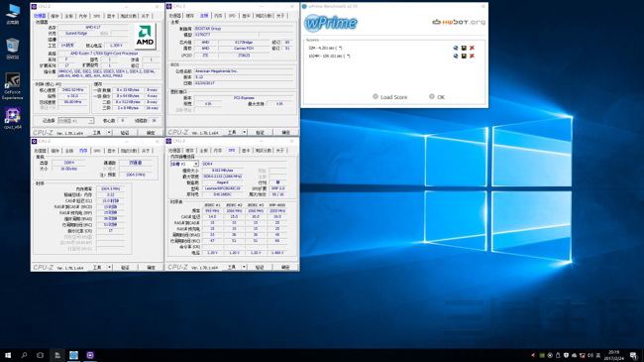Image resolution: width=644 pixels, height=362 pixels.
Task: Click 验证 button in the BIOSTAR mainboard window
Action: [x=260, y=133]
